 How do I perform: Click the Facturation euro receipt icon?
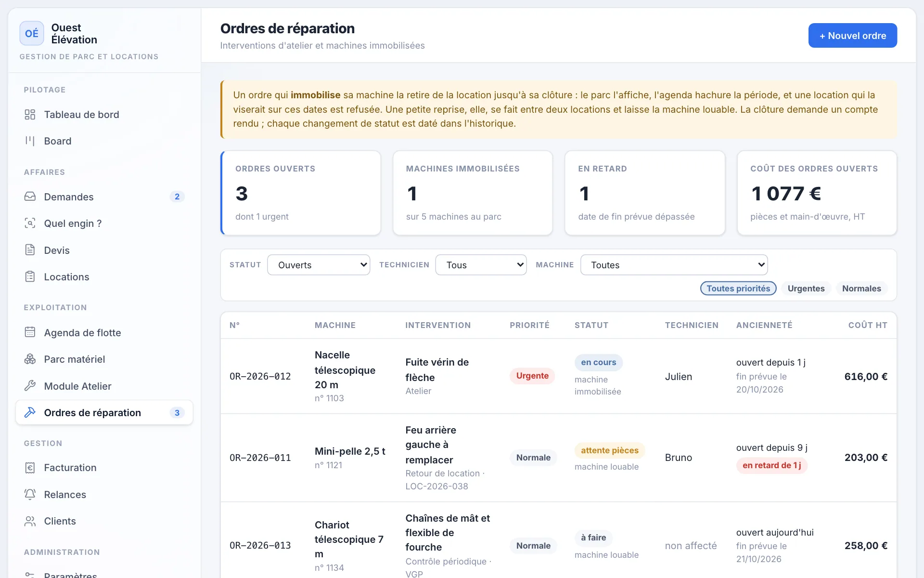pyautogui.click(x=30, y=467)
